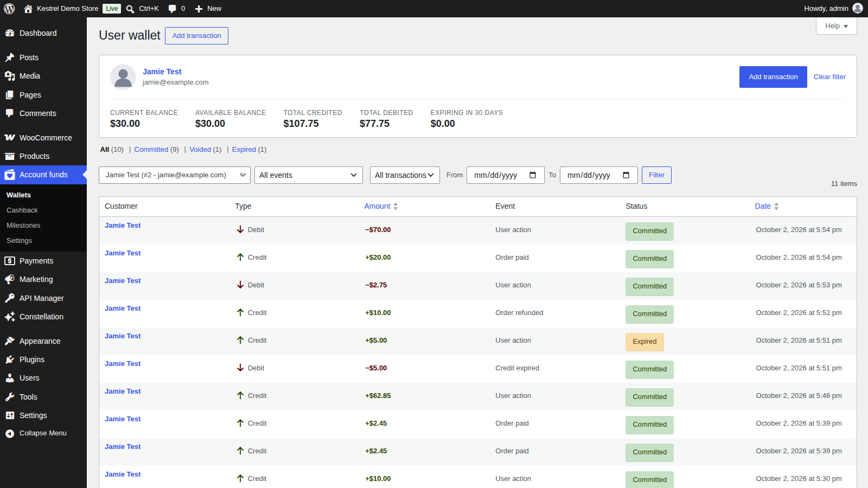Show All transactions filter tab

(105, 150)
